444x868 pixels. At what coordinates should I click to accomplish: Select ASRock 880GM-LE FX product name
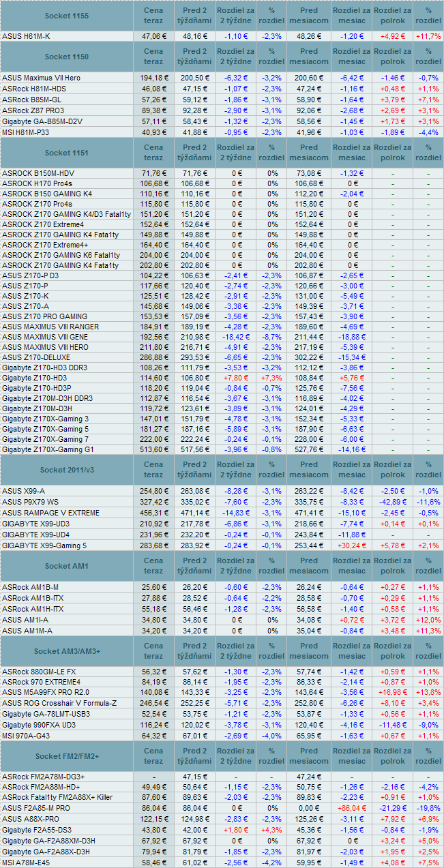click(x=38, y=672)
